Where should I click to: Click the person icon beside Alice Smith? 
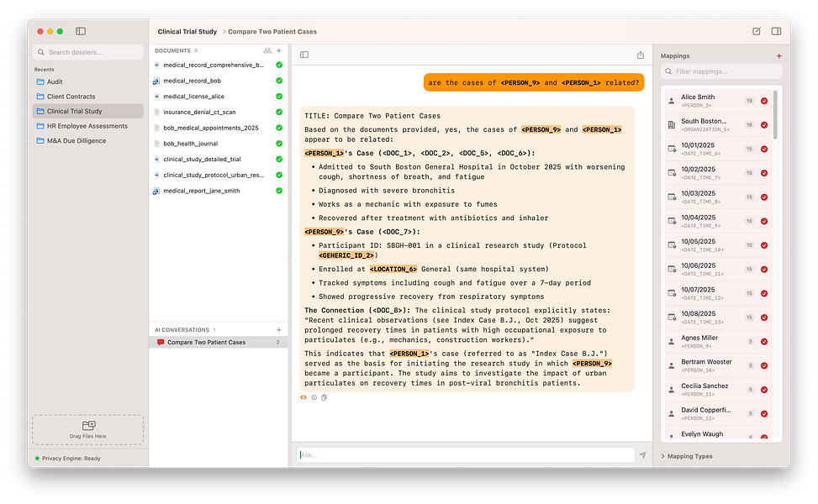click(x=672, y=101)
